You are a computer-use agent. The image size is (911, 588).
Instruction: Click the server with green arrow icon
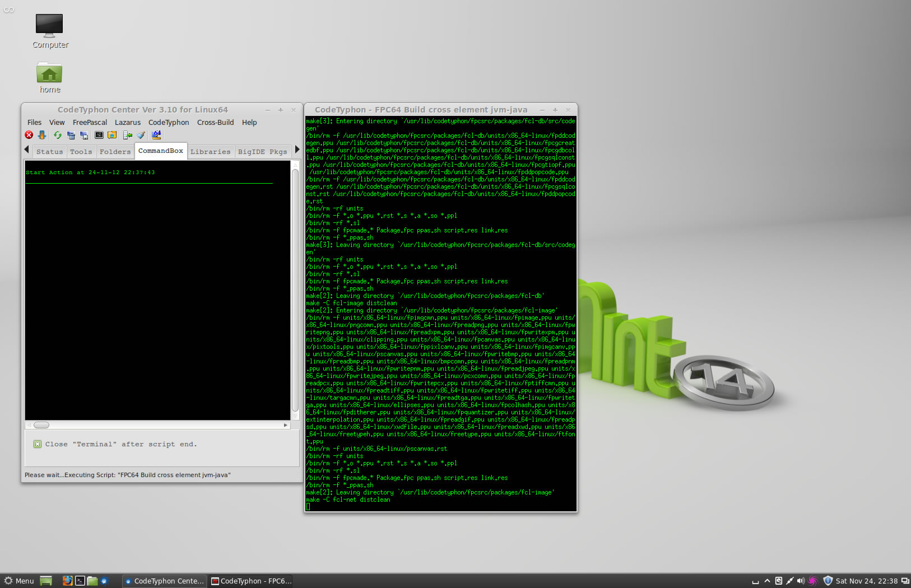click(x=128, y=135)
